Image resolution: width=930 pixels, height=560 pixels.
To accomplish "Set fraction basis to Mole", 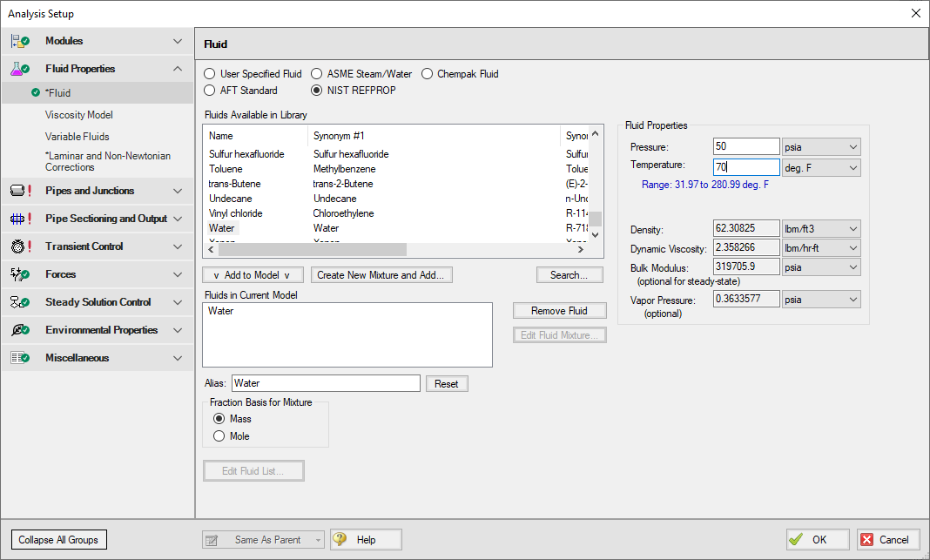I will pyautogui.click(x=219, y=436).
